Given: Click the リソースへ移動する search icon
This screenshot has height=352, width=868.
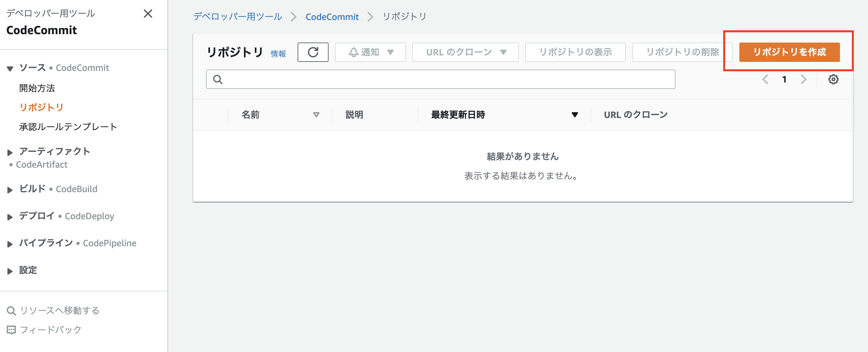Looking at the screenshot, I should 12,310.
